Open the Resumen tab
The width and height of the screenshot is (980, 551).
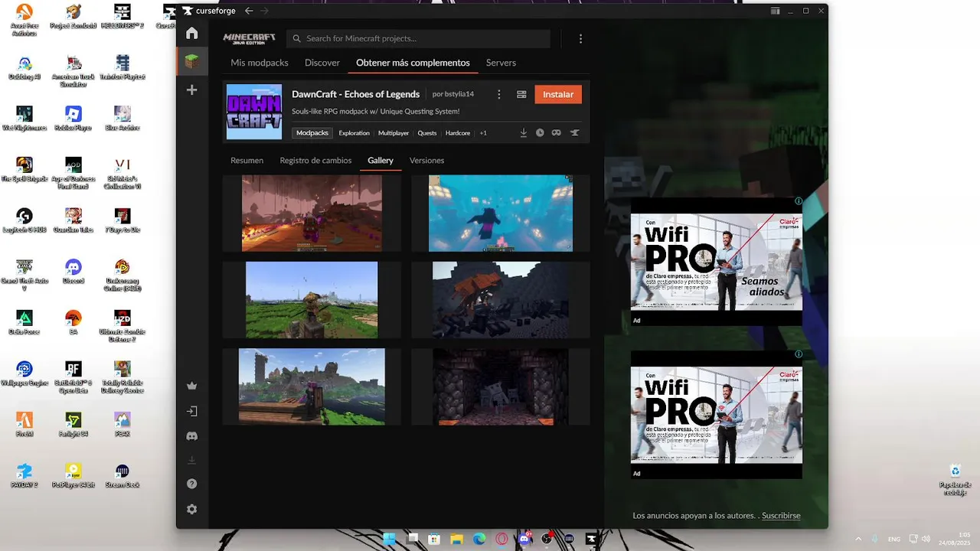point(247,161)
